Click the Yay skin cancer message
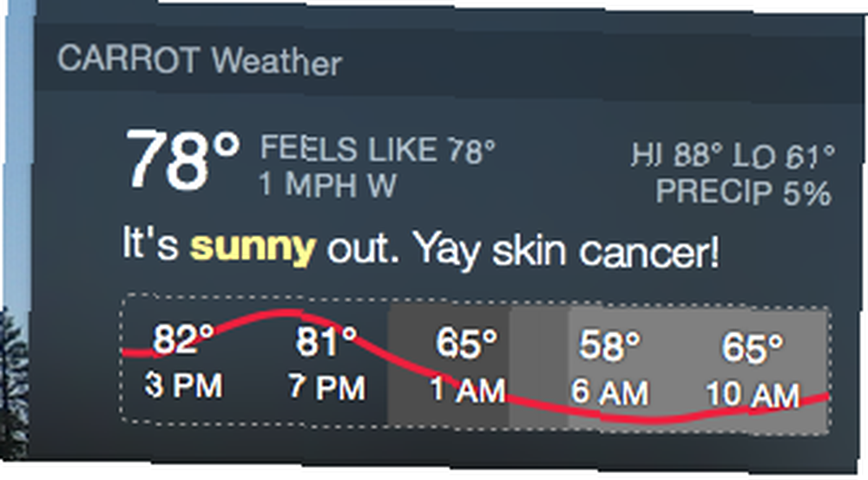 tap(566, 250)
